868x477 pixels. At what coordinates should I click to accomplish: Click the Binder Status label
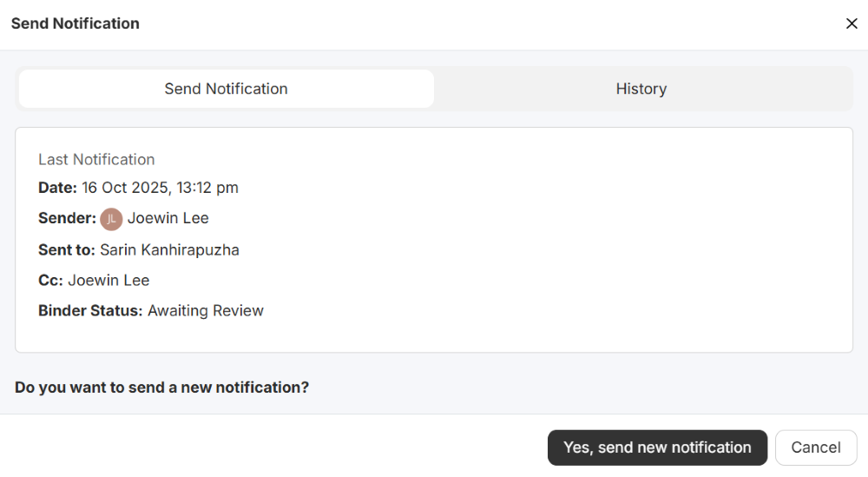point(90,311)
